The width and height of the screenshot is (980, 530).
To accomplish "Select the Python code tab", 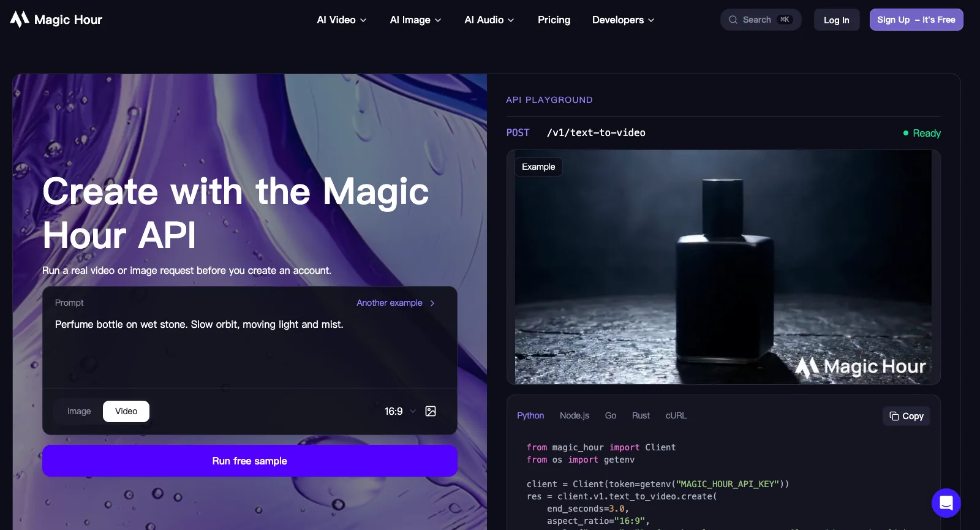I will click(530, 415).
